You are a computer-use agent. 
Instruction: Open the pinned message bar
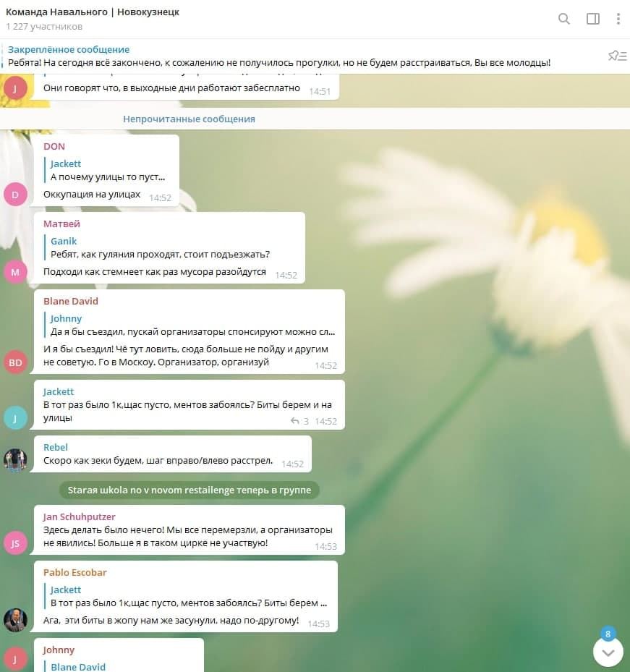coord(300,56)
